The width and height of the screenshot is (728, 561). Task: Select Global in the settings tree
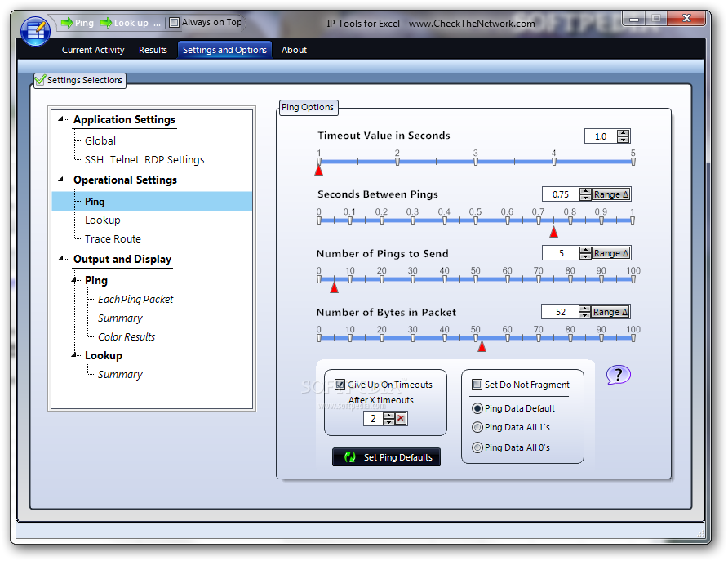click(100, 140)
